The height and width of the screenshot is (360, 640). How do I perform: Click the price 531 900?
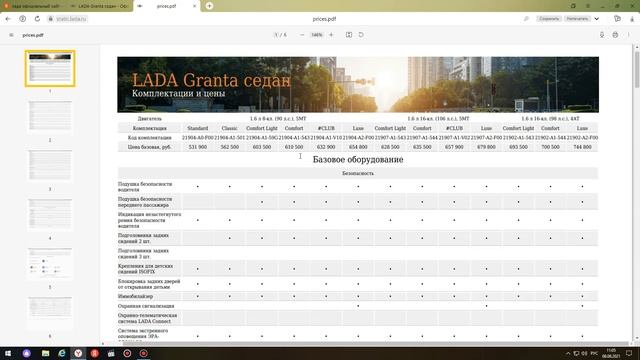pos(198,147)
